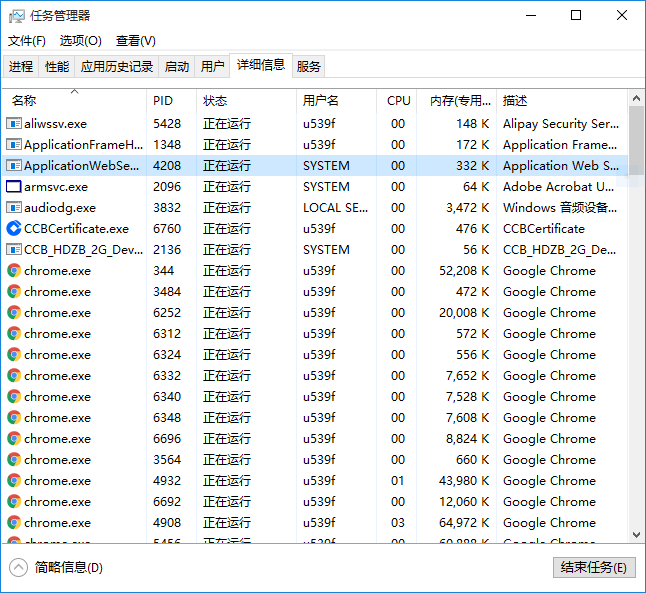Select description CCBCertificate
Viewport: 646px width, 593px height.
pos(543,228)
